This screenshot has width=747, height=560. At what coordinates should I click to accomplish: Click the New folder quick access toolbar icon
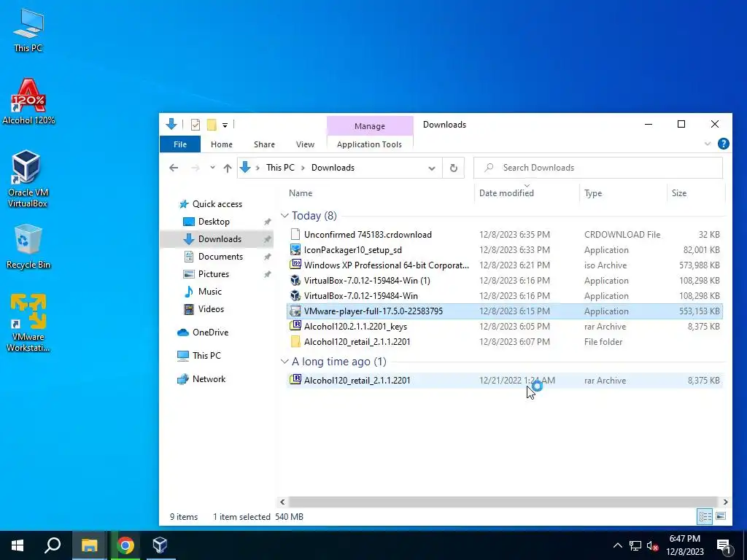[212, 125]
